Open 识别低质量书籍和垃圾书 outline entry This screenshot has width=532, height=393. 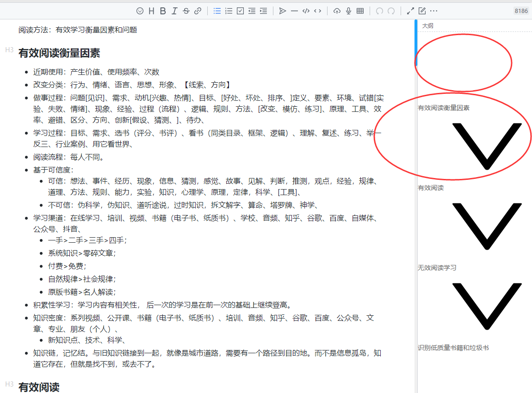[453, 348]
